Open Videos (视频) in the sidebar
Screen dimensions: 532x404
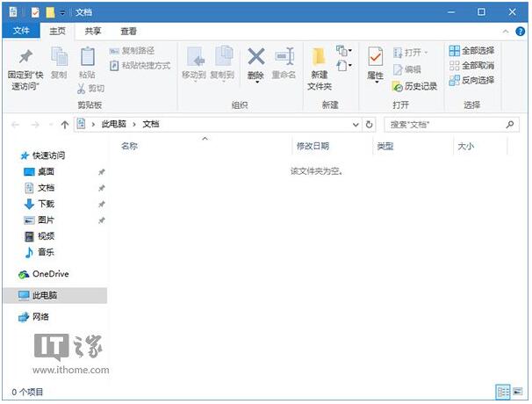39,236
